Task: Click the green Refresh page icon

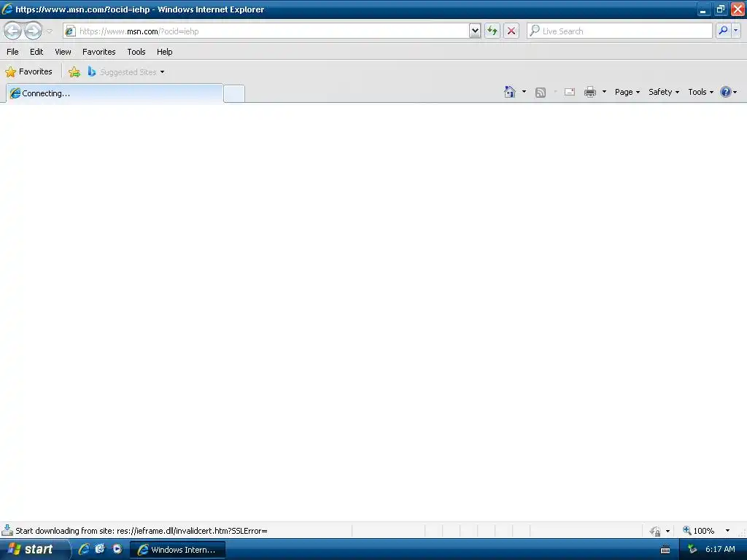Action: (x=492, y=31)
